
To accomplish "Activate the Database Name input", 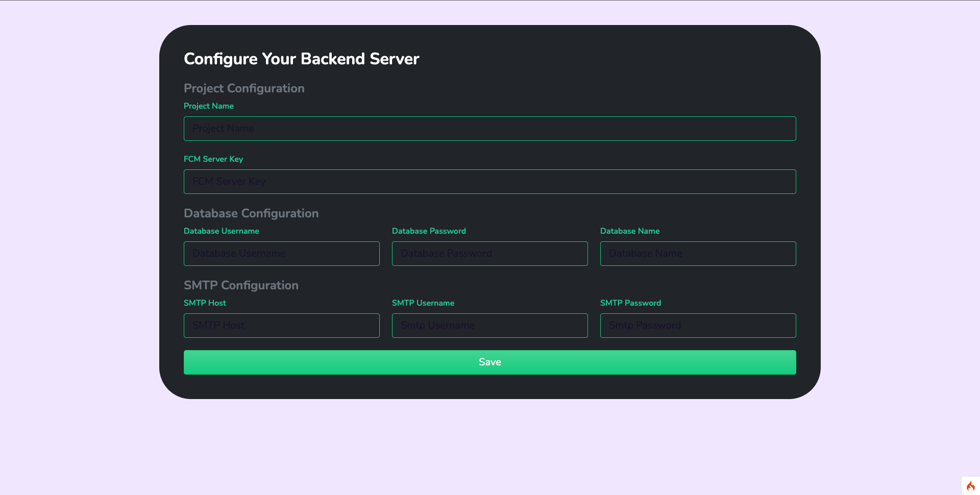I will (x=698, y=254).
